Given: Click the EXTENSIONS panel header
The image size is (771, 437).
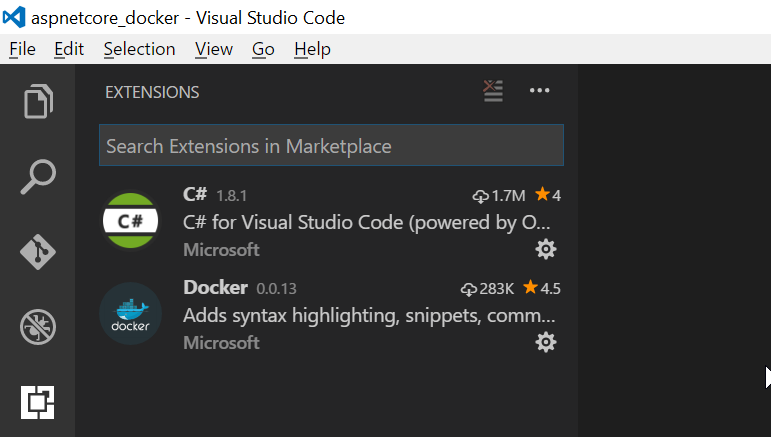Looking at the screenshot, I should [x=152, y=92].
